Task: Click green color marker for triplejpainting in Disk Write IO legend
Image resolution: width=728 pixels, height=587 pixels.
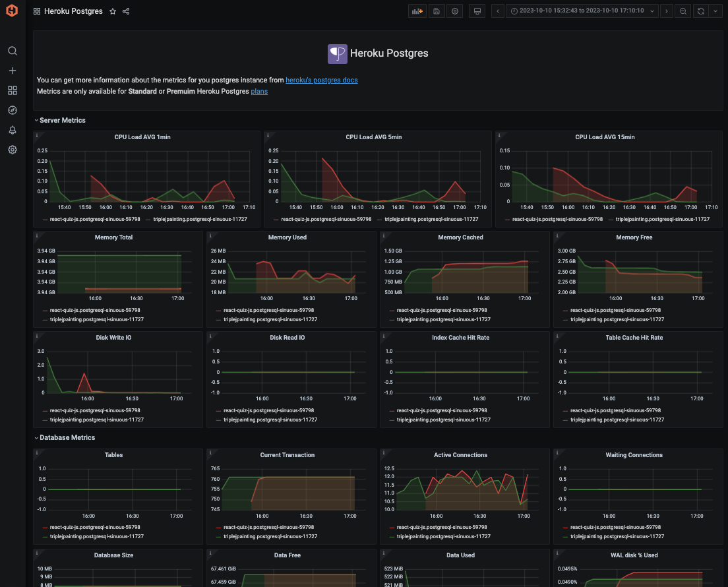Action: (45, 420)
